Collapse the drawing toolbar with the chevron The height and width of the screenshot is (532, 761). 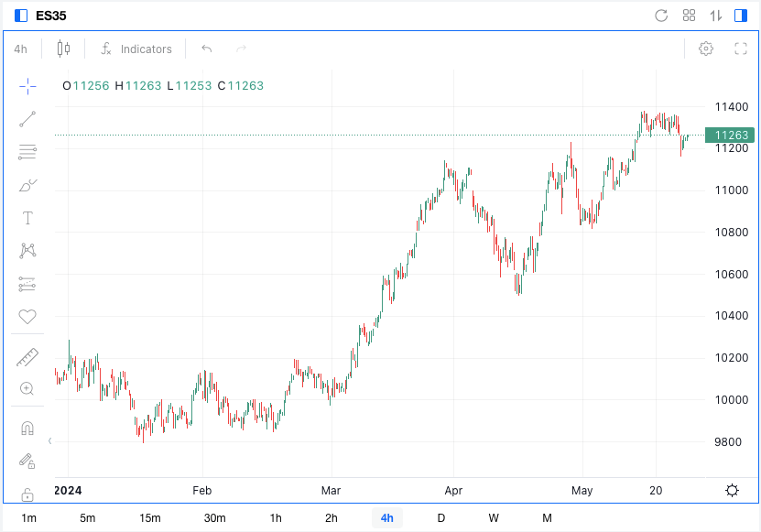[x=50, y=440]
